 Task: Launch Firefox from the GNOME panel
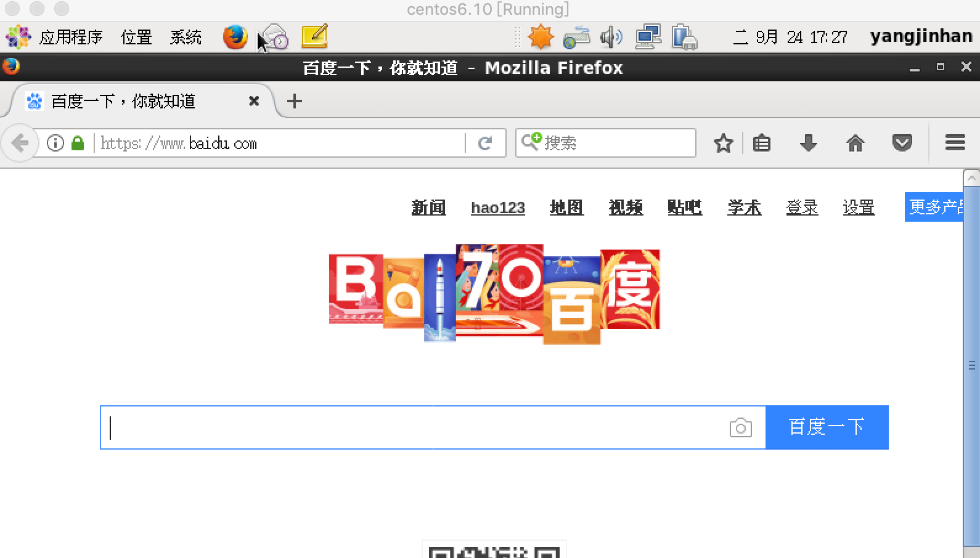tap(235, 37)
